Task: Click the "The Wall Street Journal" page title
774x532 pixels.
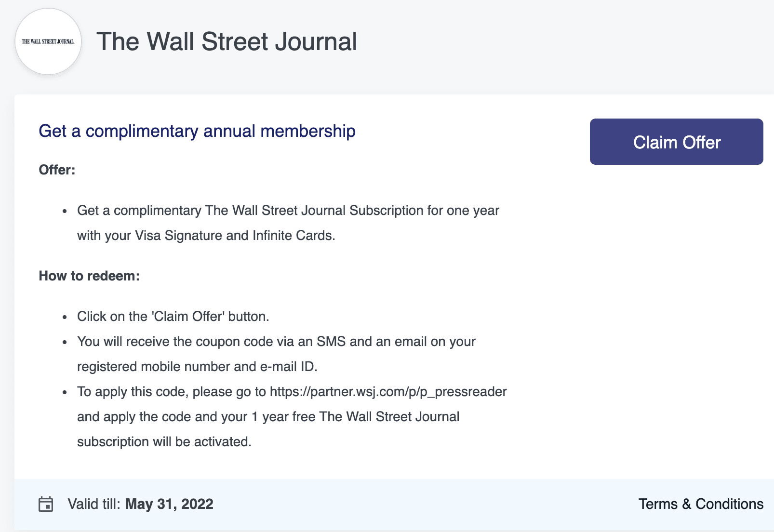Action: point(227,41)
